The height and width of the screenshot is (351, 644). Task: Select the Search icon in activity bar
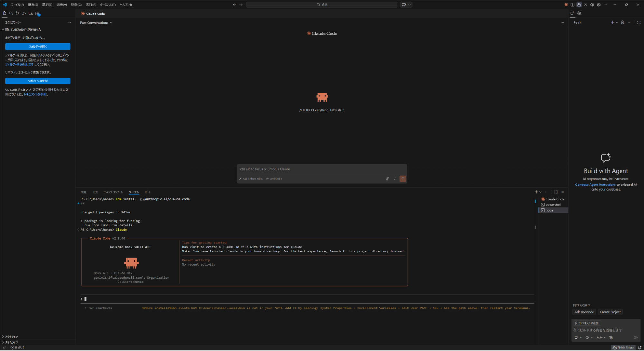(11, 13)
